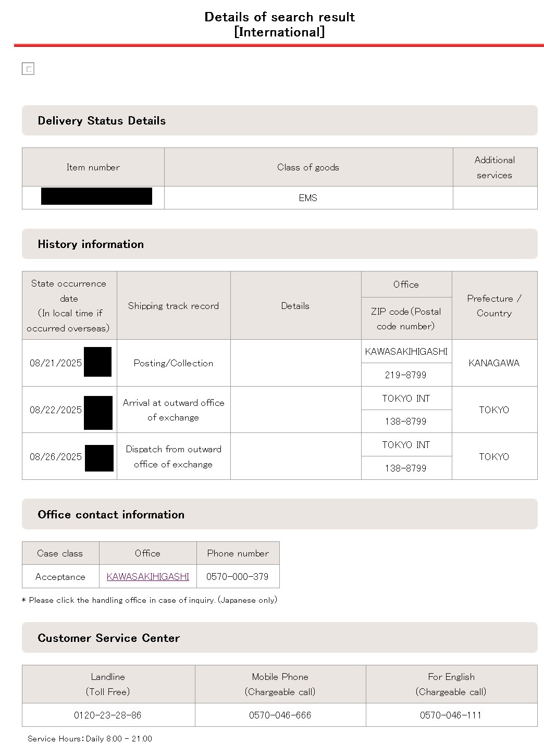This screenshot has height=756, width=544.
Task: Click the mobile phone number 0570-046-666
Action: (280, 715)
